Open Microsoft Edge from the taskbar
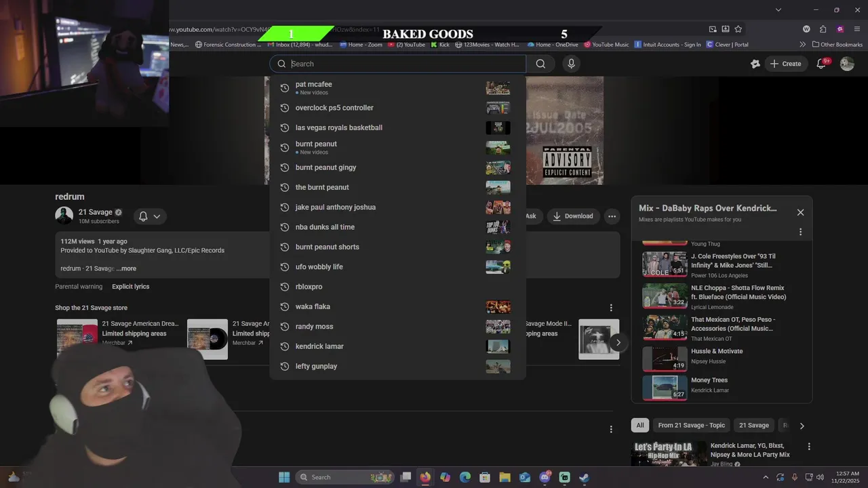The height and width of the screenshot is (488, 868). (x=465, y=477)
